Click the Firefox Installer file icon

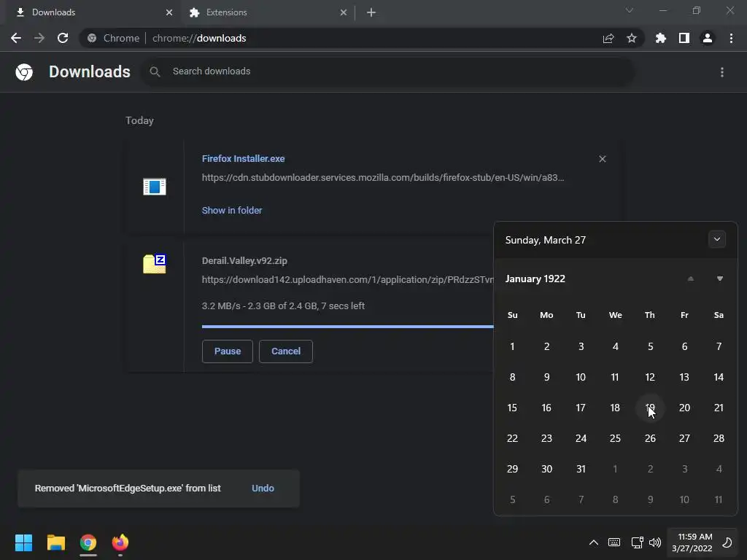[x=155, y=186]
